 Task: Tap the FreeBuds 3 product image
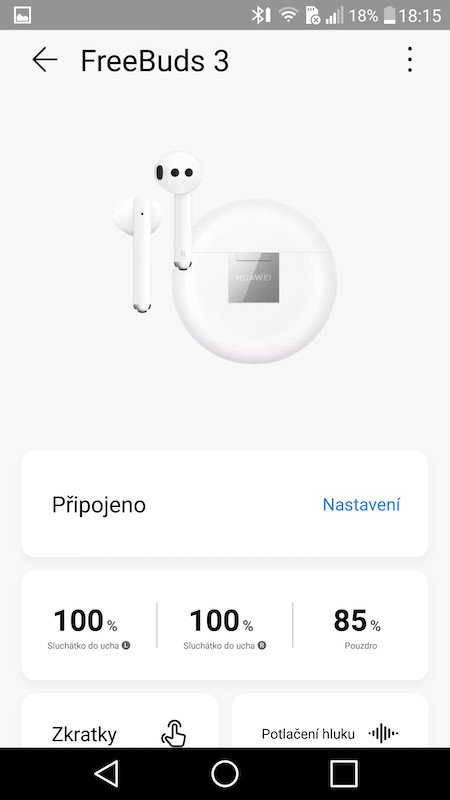(225, 257)
